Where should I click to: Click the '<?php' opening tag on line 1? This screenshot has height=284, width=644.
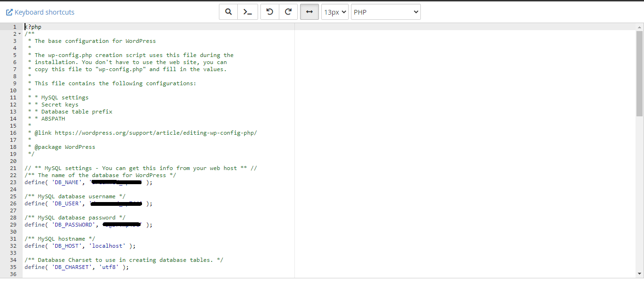pyautogui.click(x=33, y=27)
